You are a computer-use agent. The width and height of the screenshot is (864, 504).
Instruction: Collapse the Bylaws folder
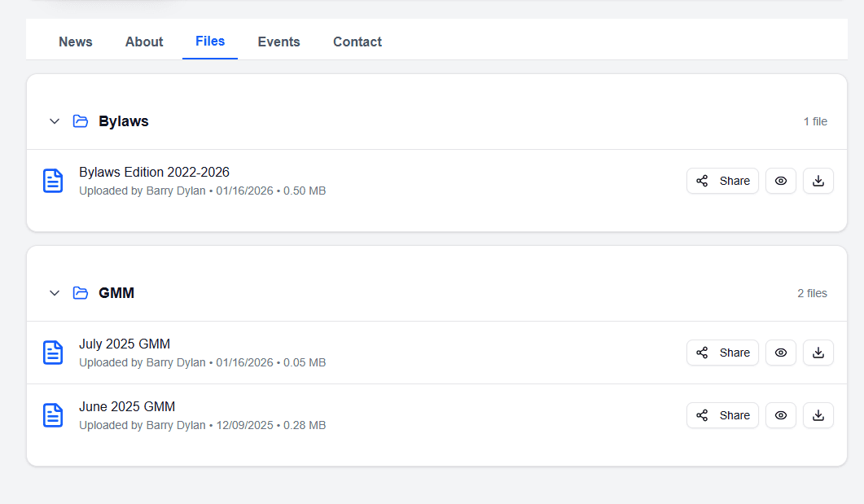coord(54,121)
